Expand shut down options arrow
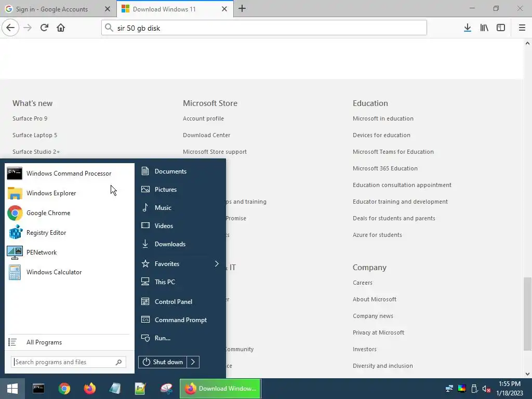The image size is (532, 399). 193,362
